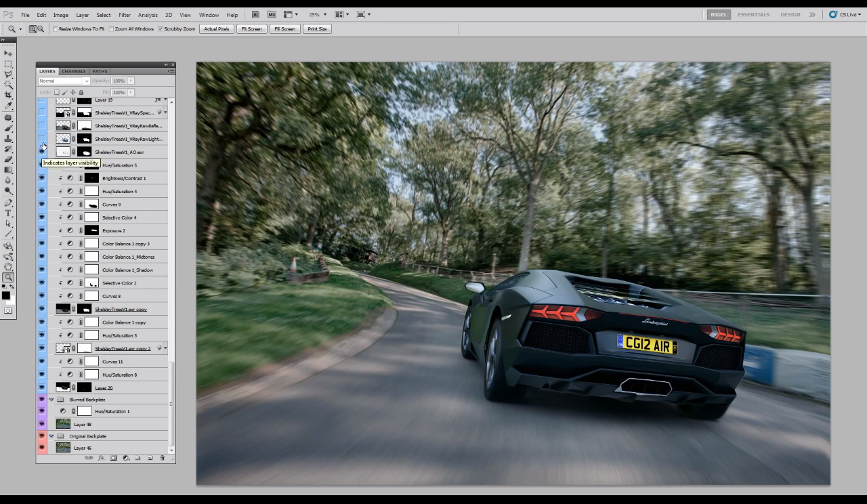The height and width of the screenshot is (504, 867).
Task: Disable Scrubby Zoom checkbox
Action: pos(161,29)
